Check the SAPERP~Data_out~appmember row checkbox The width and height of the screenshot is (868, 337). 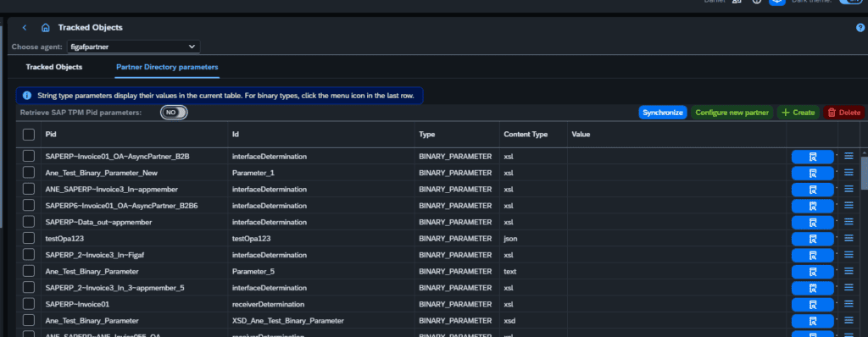pos(29,222)
